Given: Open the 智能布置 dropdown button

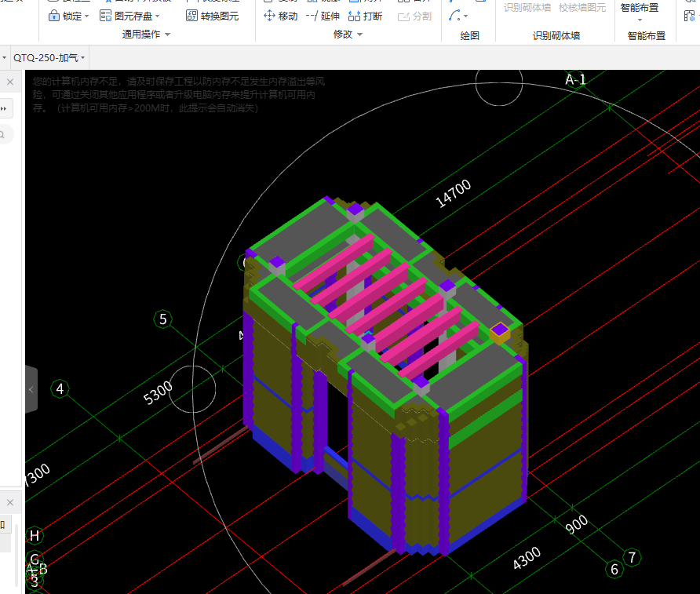Looking at the screenshot, I should point(640,12).
